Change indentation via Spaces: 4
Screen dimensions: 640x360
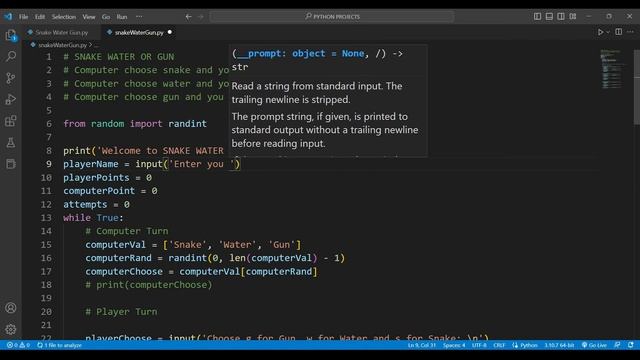pos(454,345)
